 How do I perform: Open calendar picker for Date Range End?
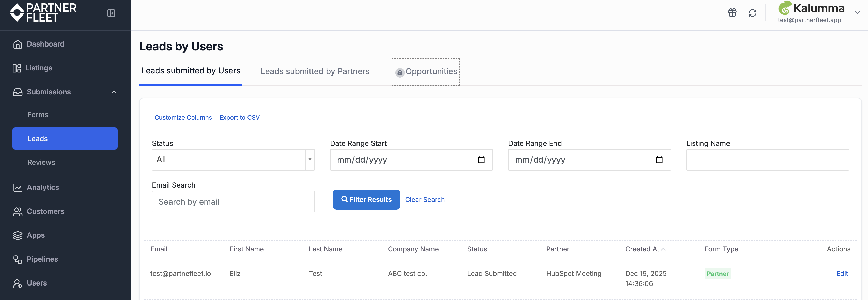[659, 160]
